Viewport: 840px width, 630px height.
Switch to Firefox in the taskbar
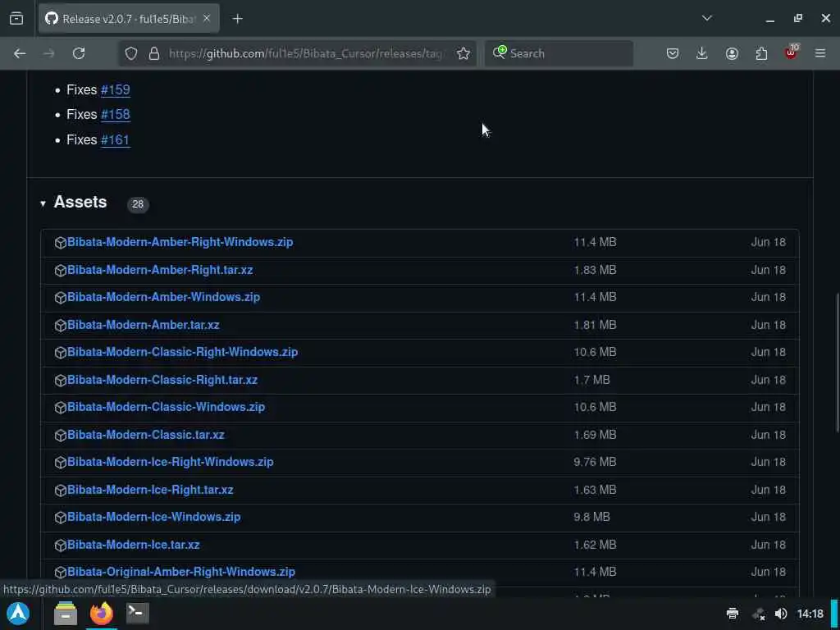pyautogui.click(x=101, y=614)
